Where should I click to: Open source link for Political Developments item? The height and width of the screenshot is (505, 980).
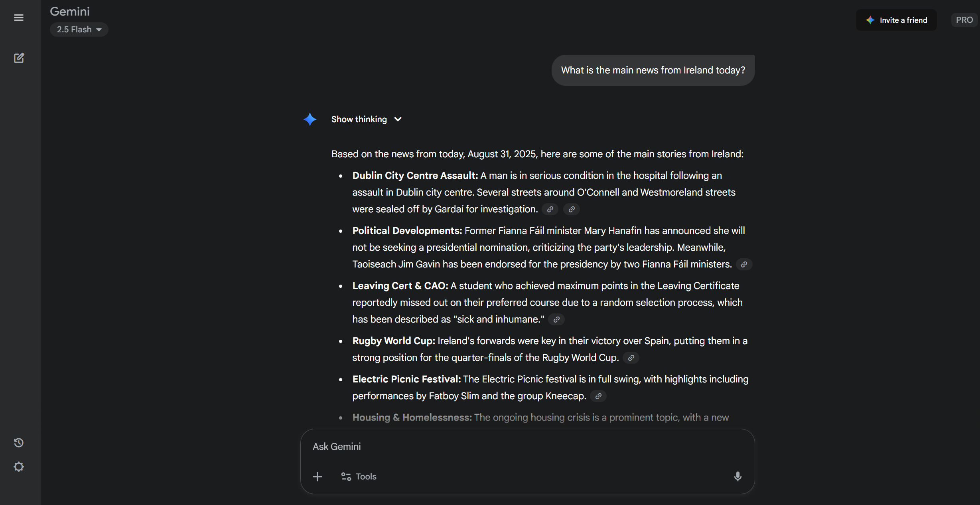tap(744, 264)
